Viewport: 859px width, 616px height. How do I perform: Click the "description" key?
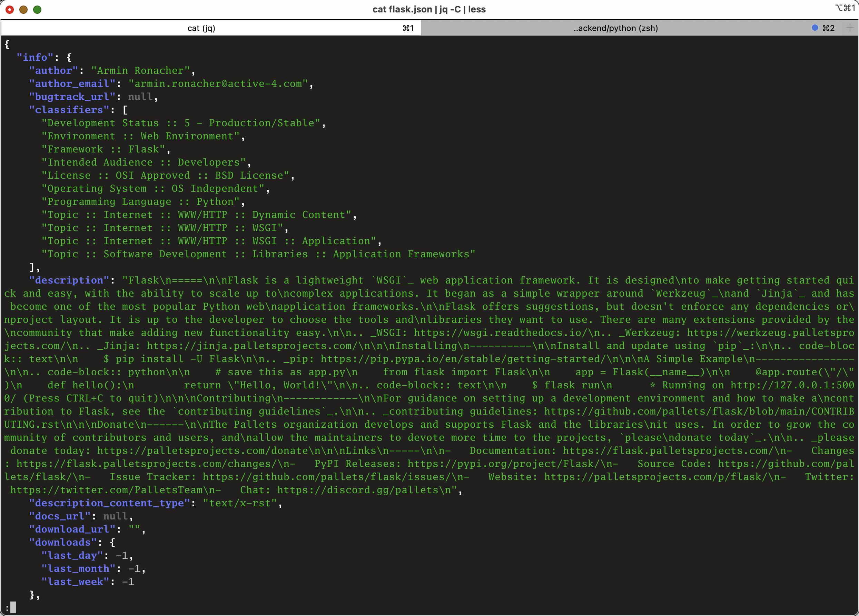tap(69, 280)
